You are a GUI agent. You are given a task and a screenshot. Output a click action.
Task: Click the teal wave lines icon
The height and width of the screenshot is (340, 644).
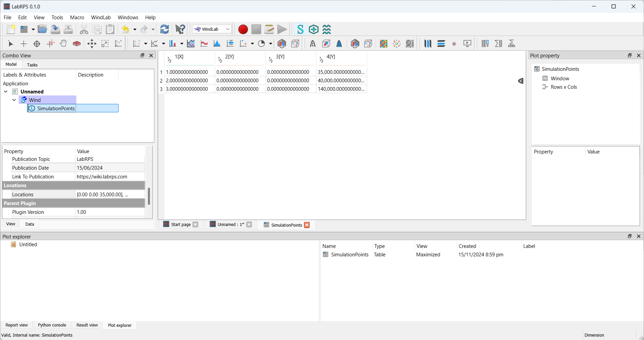click(327, 29)
